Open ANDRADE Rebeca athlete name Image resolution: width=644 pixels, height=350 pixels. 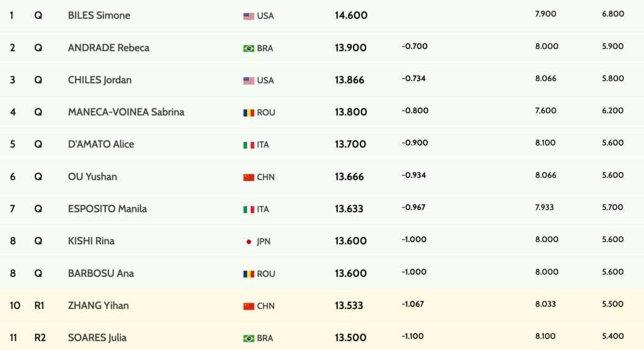[108, 47]
